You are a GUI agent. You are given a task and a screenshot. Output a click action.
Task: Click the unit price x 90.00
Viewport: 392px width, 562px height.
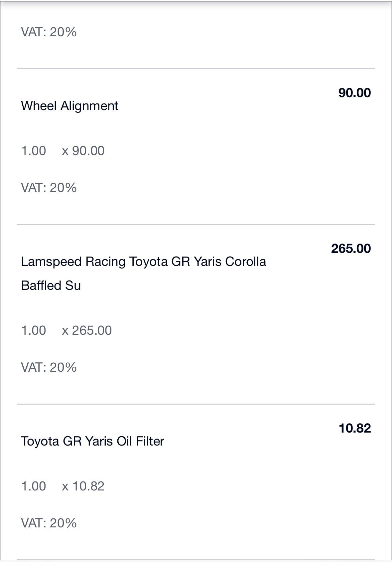pos(83,151)
